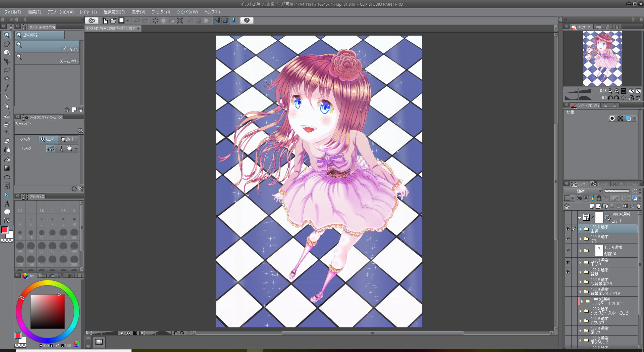Select the Gradient tool in toolbox
This screenshot has height=352, width=644.
click(7, 168)
